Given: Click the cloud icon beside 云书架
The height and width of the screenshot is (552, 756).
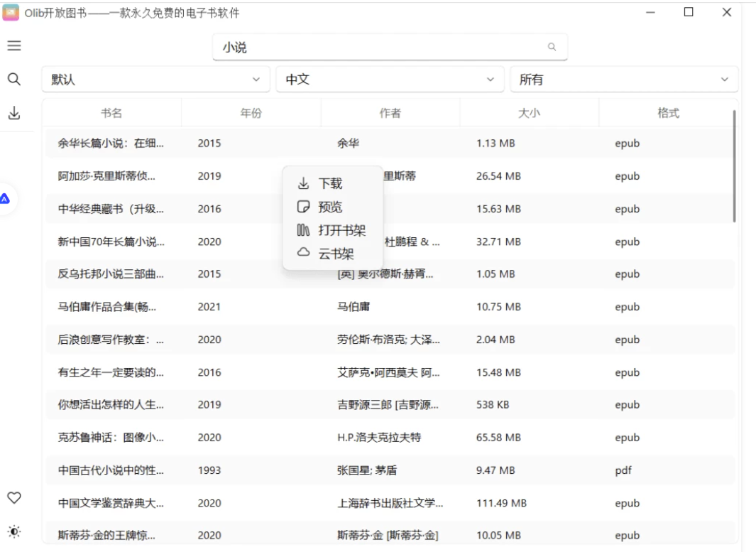Looking at the screenshot, I should 303,253.
